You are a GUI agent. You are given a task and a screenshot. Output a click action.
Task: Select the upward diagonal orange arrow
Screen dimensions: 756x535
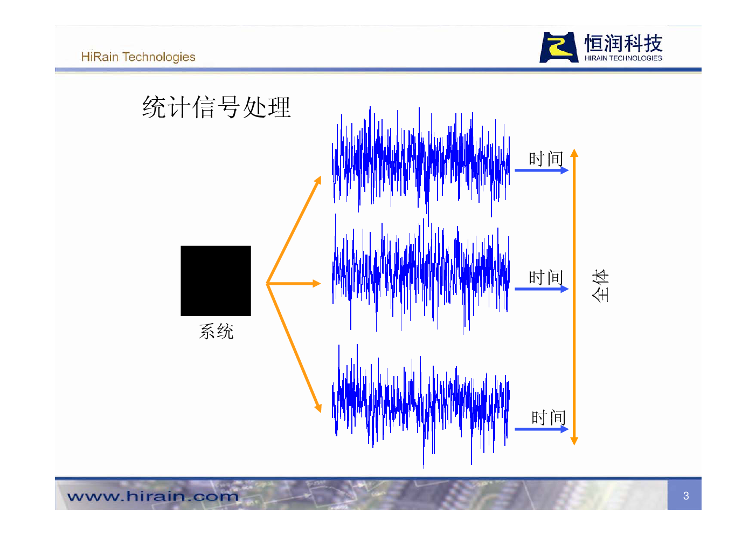point(294,229)
